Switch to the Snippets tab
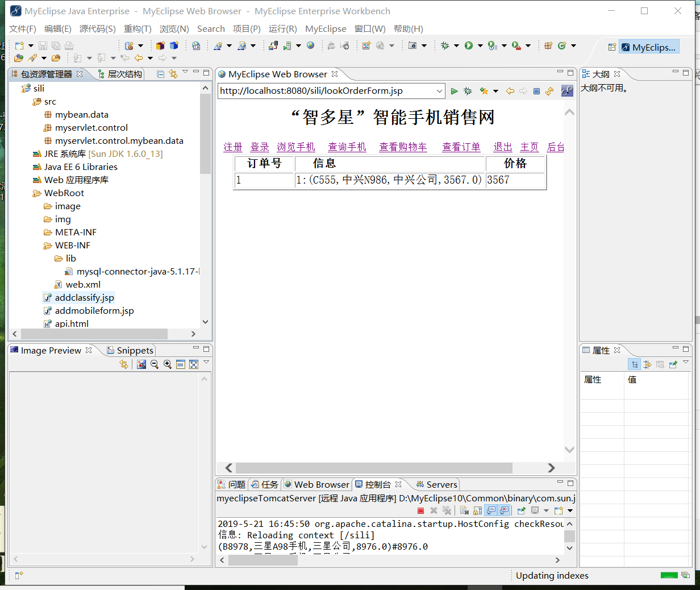 [x=130, y=350]
